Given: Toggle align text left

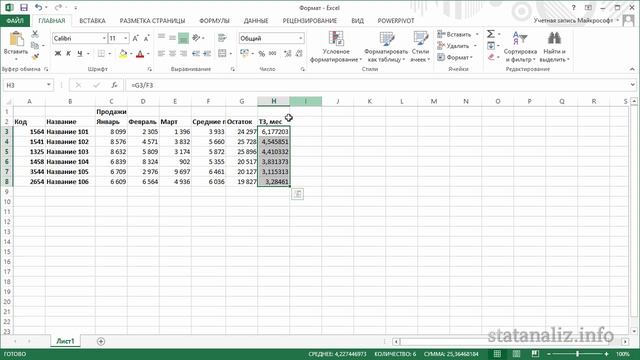Looking at the screenshot, I should click(x=161, y=53).
